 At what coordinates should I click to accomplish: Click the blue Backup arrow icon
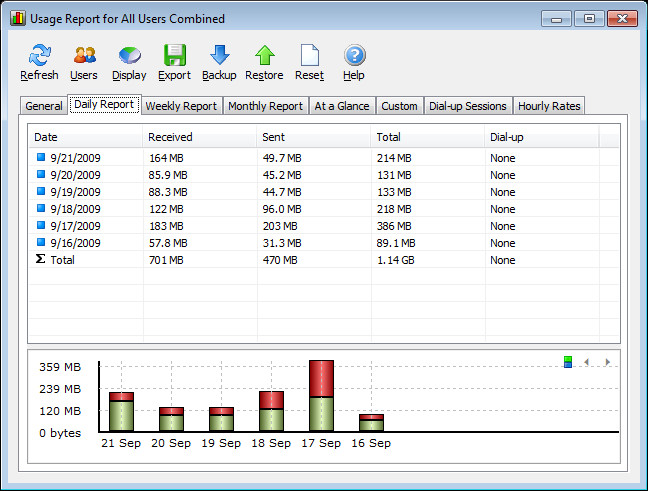pyautogui.click(x=219, y=55)
